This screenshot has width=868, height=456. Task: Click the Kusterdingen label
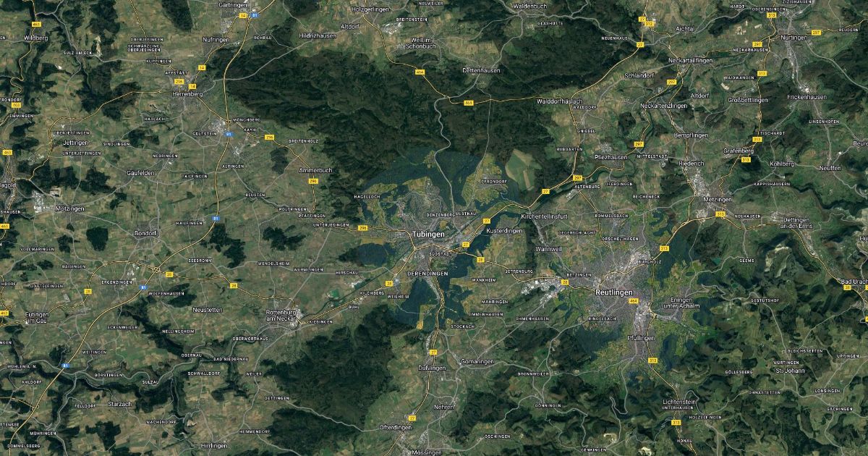click(x=504, y=231)
